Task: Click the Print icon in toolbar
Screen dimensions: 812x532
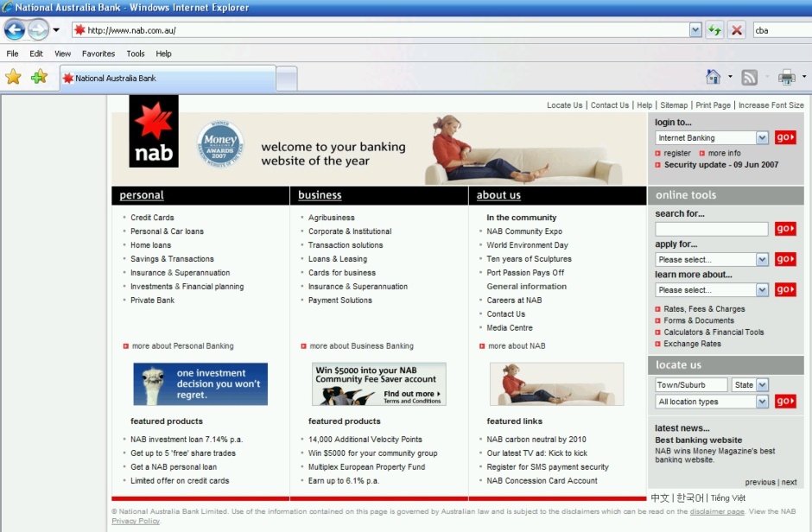Action: [x=787, y=77]
